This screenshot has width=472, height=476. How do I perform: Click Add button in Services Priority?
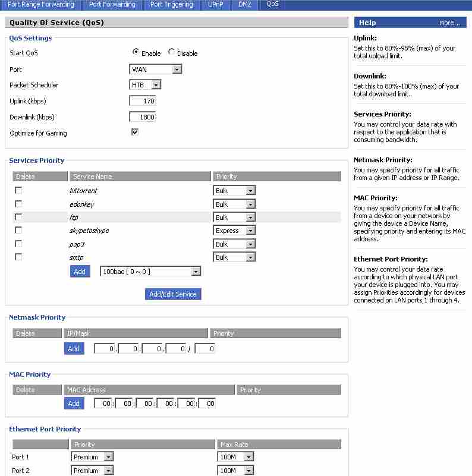point(80,272)
